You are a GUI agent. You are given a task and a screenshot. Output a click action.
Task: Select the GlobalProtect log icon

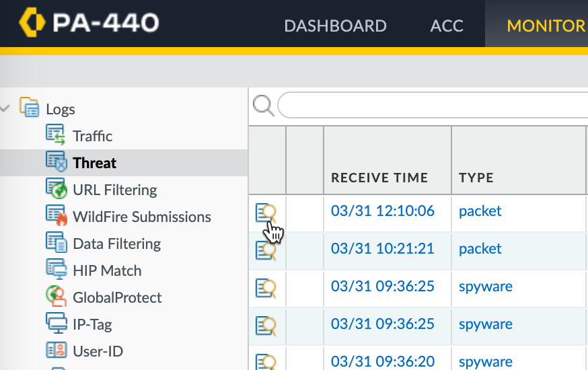pos(56,296)
